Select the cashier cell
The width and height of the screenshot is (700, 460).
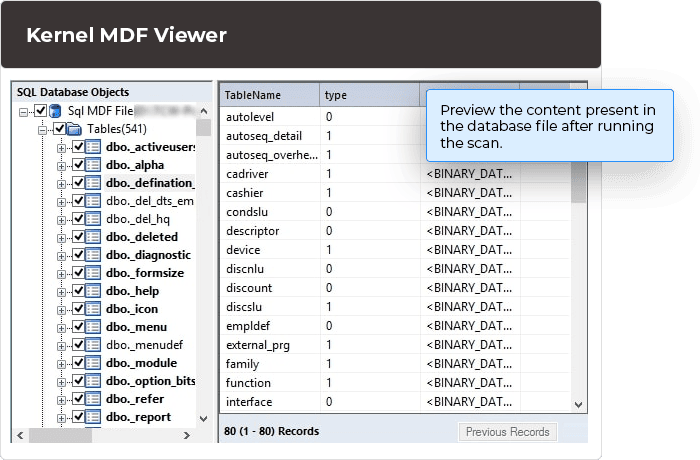pos(270,193)
